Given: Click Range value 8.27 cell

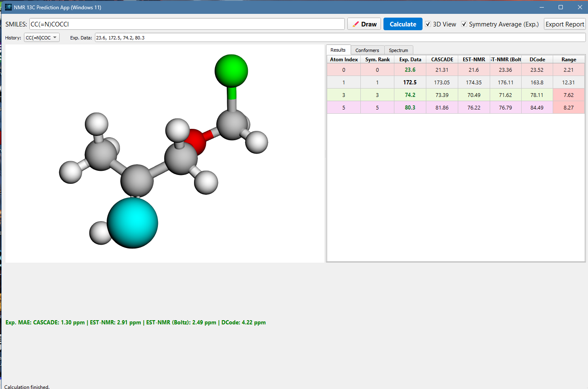Looking at the screenshot, I should point(569,108).
